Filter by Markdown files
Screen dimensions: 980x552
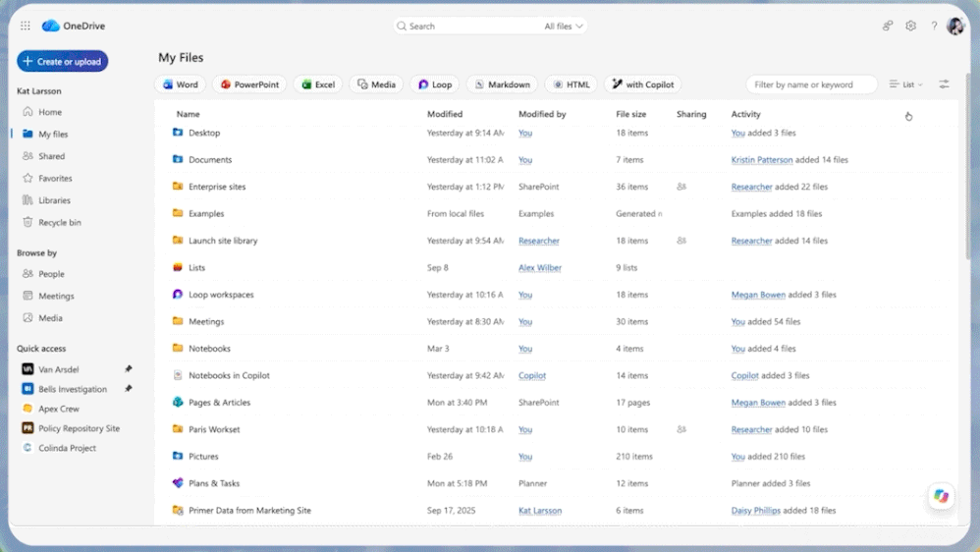[x=502, y=84]
